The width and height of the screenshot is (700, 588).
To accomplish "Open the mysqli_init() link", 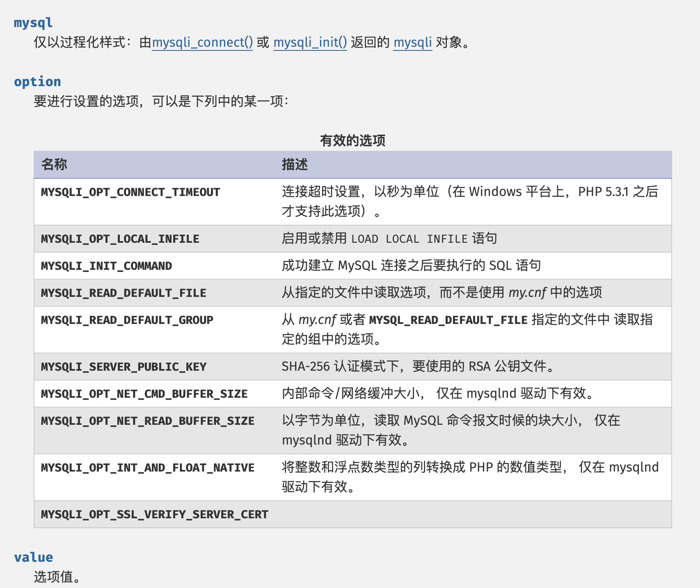I will coord(310,43).
